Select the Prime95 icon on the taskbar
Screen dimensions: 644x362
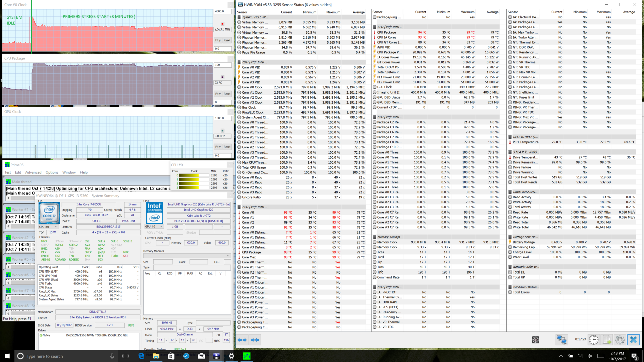(247, 356)
